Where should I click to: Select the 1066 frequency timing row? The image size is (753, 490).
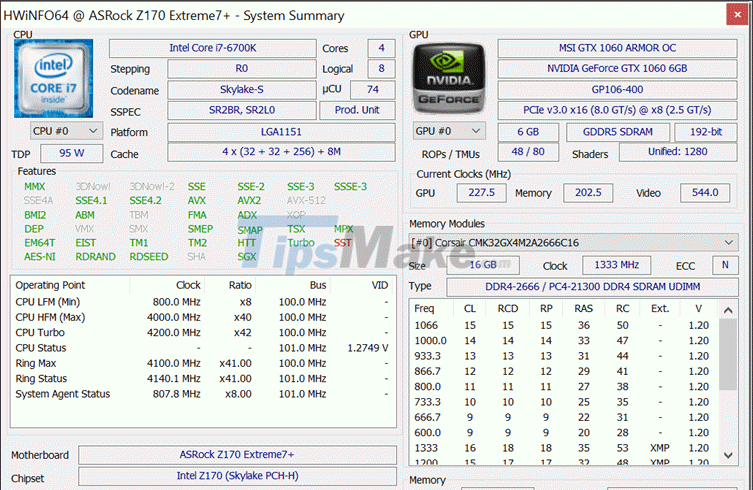click(565, 326)
